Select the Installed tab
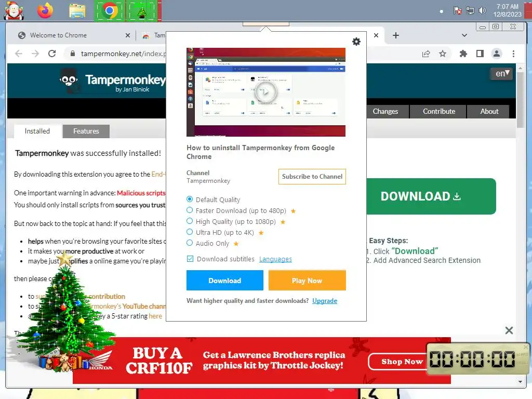Viewport: 532px width, 399px height. 37,131
